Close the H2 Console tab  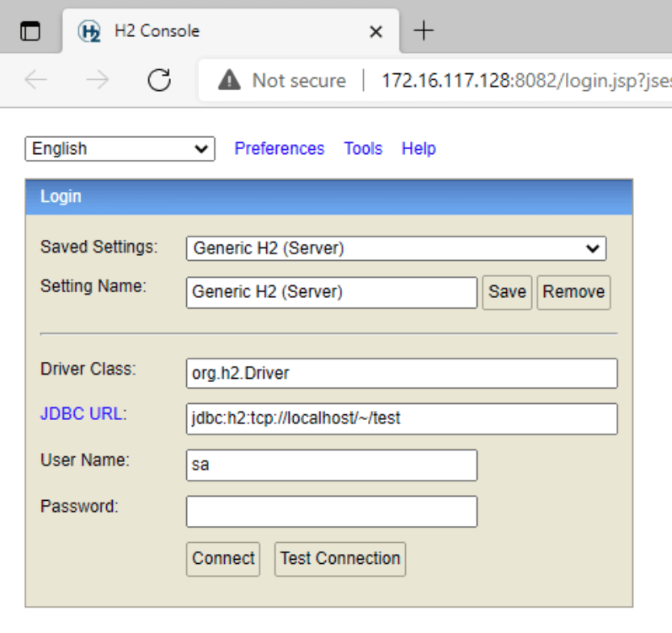(376, 32)
